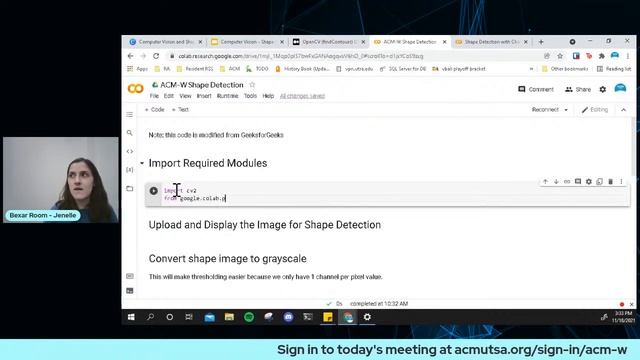
Task: Open the terminal icon in the left sidebar
Action: tap(130, 291)
